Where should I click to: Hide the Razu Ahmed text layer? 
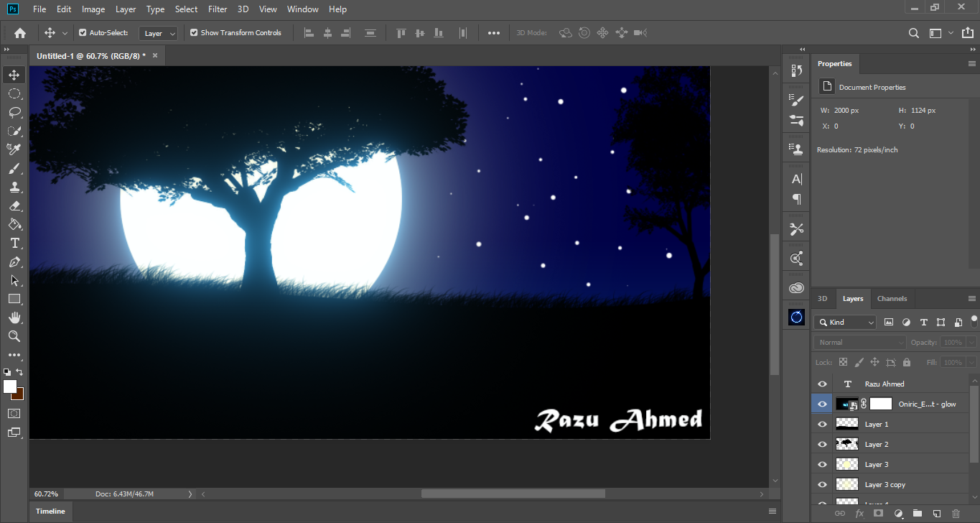[823, 384]
